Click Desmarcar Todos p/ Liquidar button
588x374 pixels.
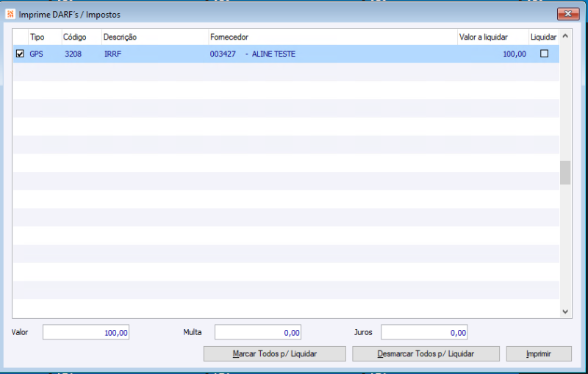426,353
